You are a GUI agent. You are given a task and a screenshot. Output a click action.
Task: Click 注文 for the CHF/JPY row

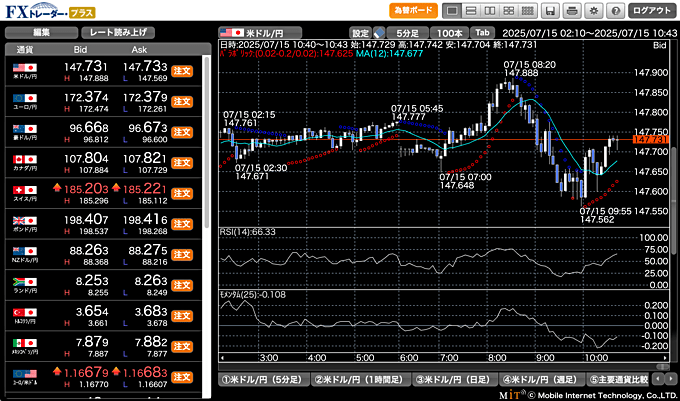(182, 193)
